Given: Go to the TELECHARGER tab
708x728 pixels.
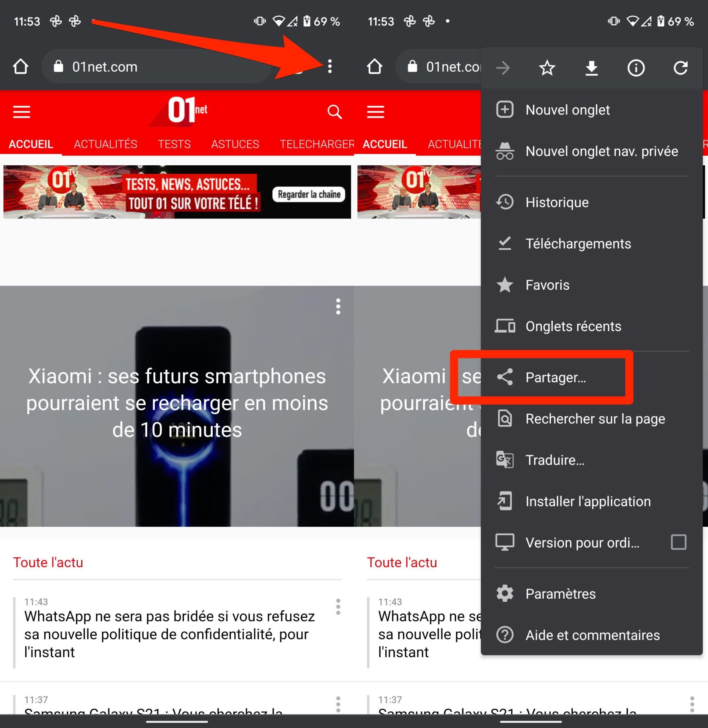Looking at the screenshot, I should (x=317, y=144).
